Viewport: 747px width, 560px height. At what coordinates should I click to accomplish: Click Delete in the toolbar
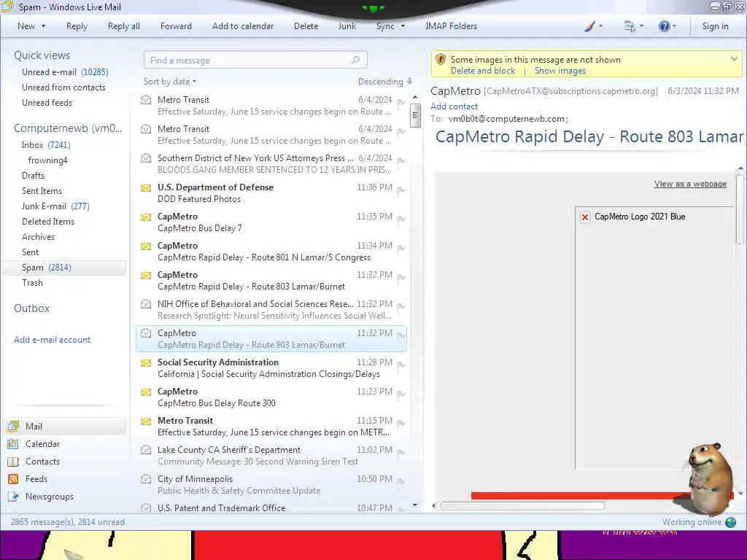tap(306, 26)
